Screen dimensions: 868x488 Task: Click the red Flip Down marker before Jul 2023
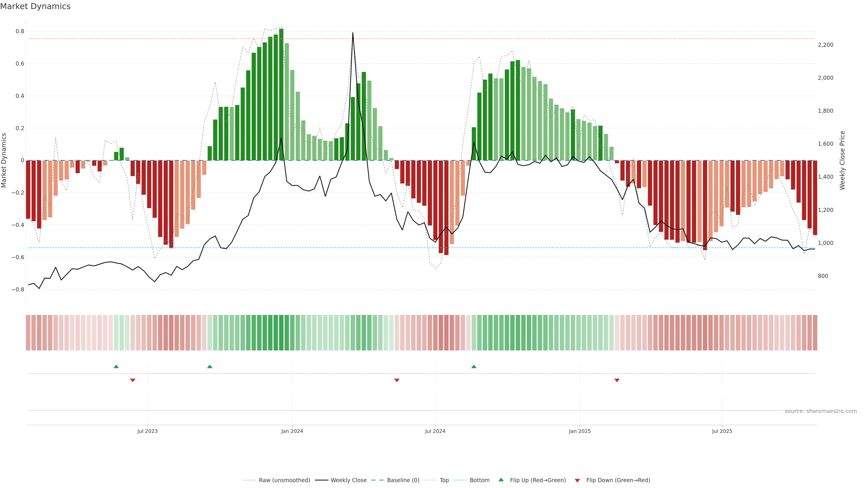(x=133, y=380)
